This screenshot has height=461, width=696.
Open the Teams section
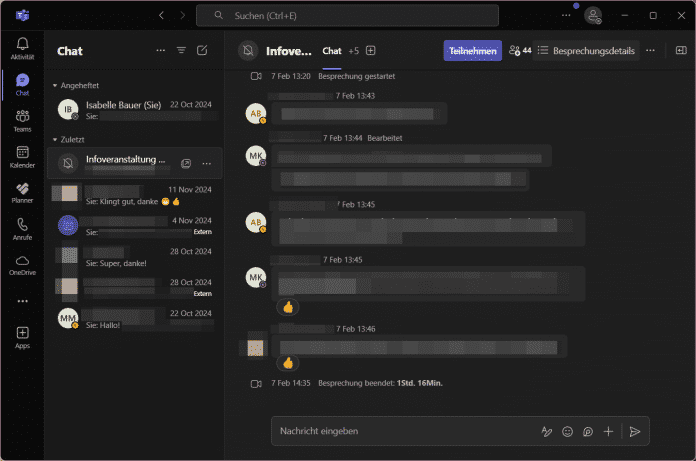click(22, 121)
